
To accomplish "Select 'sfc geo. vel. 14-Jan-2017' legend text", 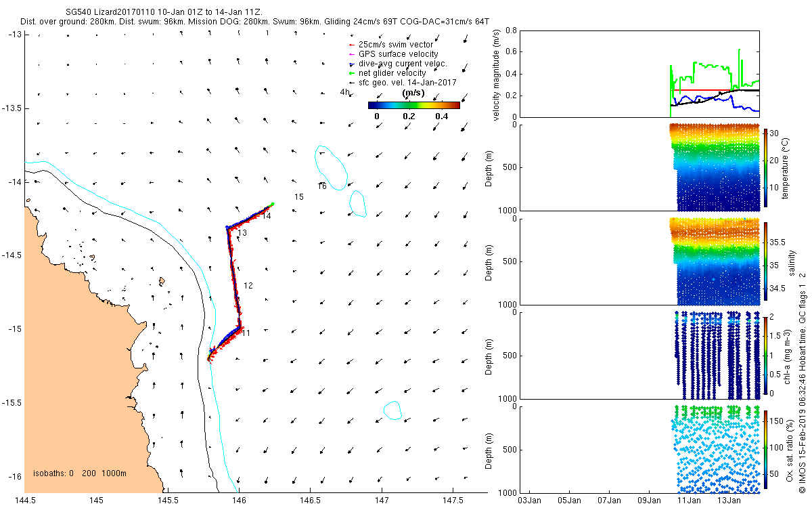I will coord(407,82).
